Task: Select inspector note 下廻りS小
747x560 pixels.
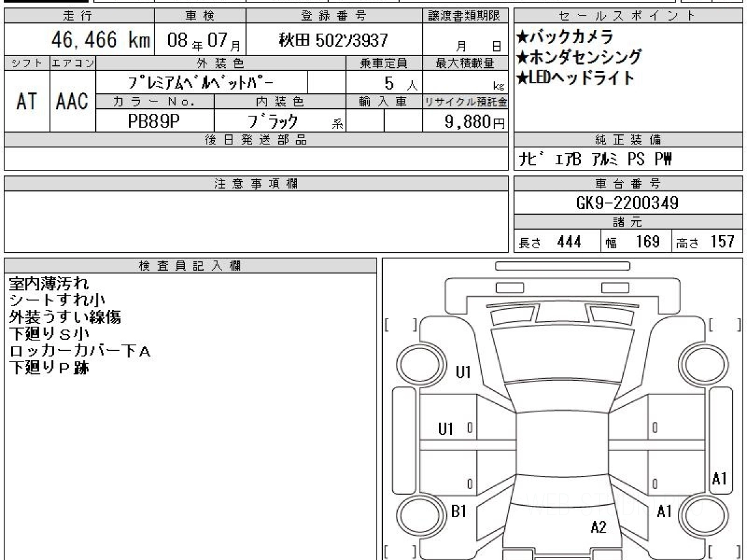Action: 49,334
